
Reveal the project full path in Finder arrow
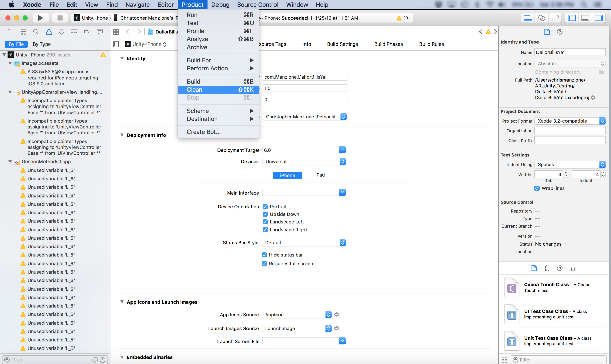point(593,98)
